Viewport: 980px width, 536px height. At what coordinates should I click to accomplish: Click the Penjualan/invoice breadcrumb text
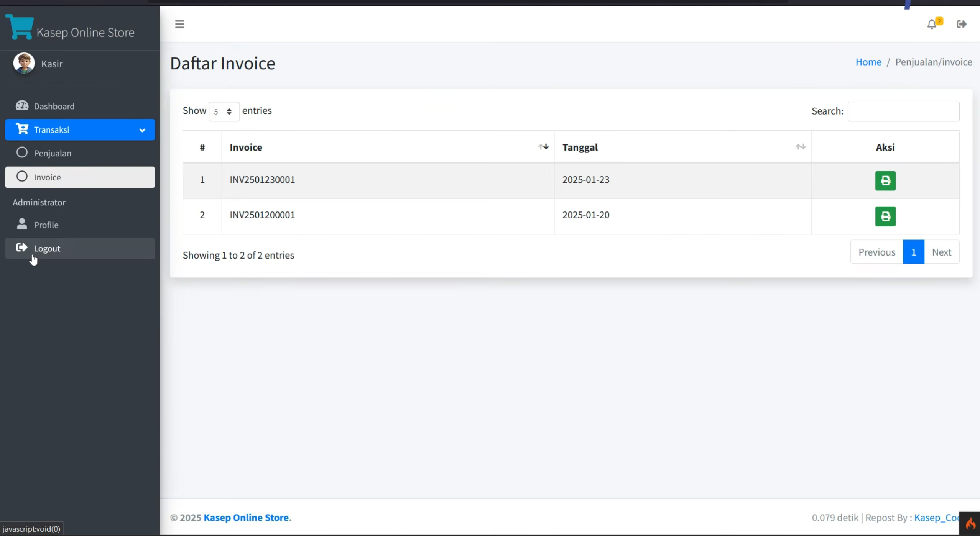point(933,62)
